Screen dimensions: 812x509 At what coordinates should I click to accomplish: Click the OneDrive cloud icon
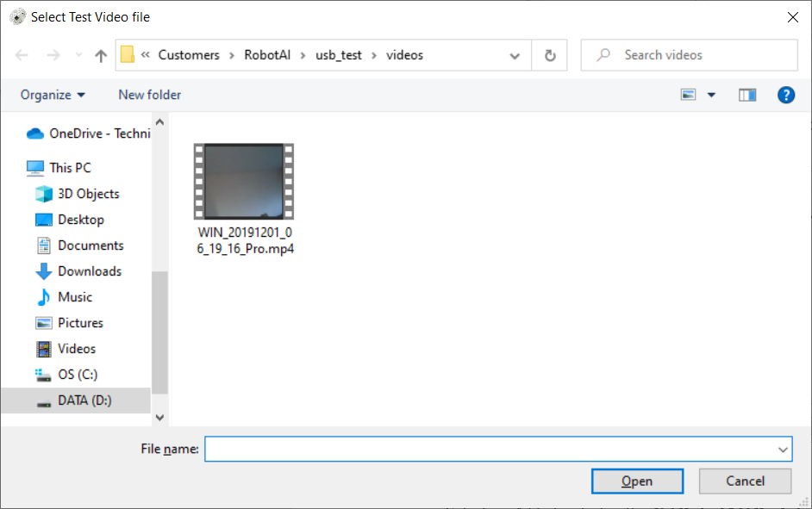pyautogui.click(x=34, y=134)
